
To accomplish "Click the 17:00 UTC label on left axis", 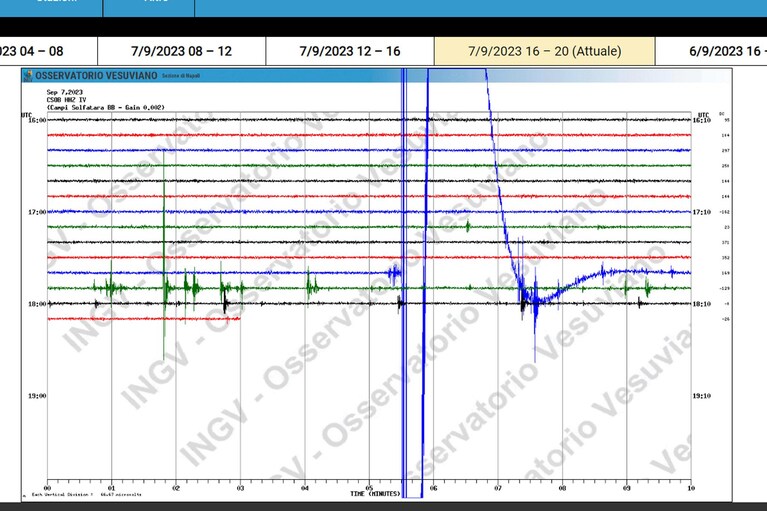I will click(x=37, y=212).
